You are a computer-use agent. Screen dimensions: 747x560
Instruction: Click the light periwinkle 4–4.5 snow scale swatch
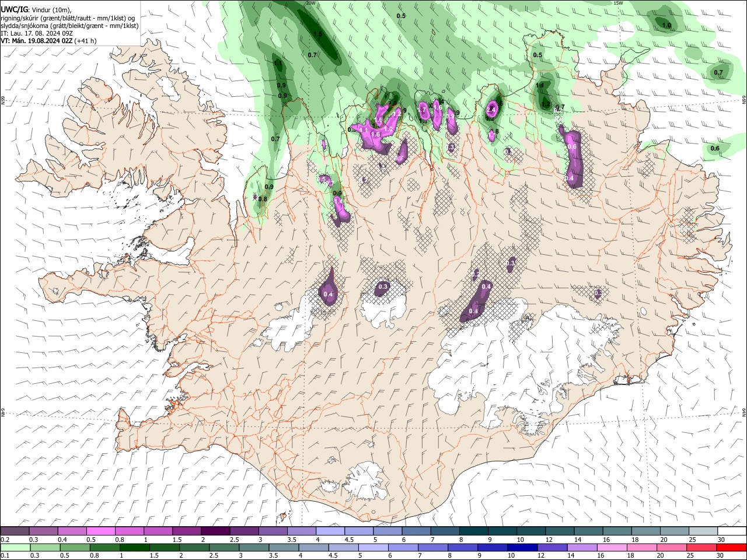pyautogui.click(x=330, y=531)
